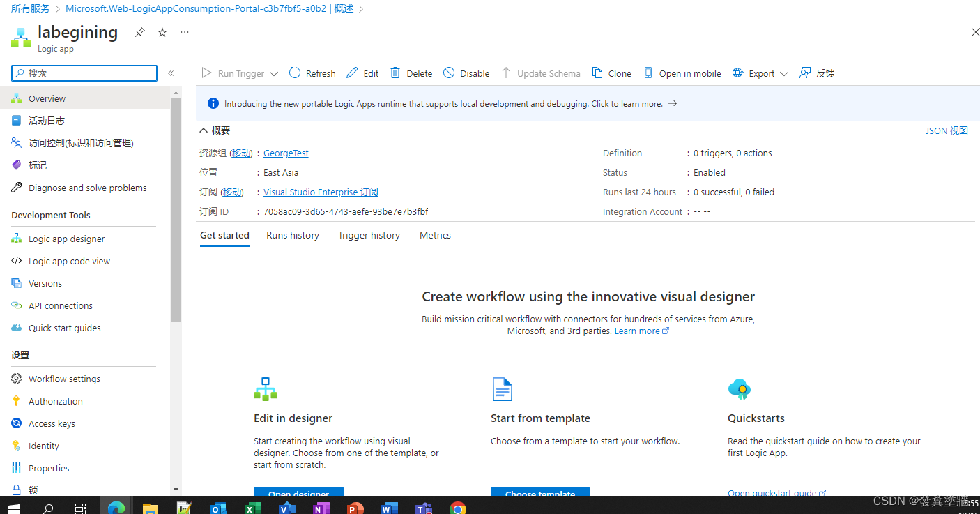Click the sidebar search field

pyautogui.click(x=84, y=73)
